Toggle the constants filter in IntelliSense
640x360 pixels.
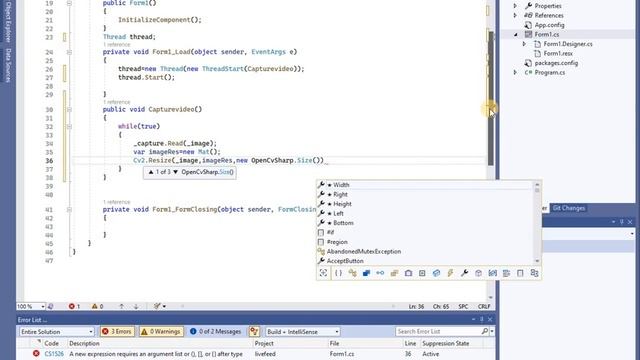click(422, 273)
